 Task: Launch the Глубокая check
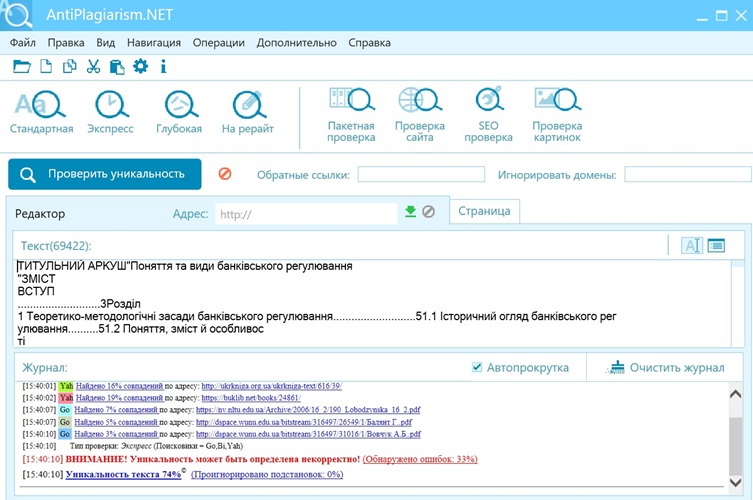tap(179, 112)
